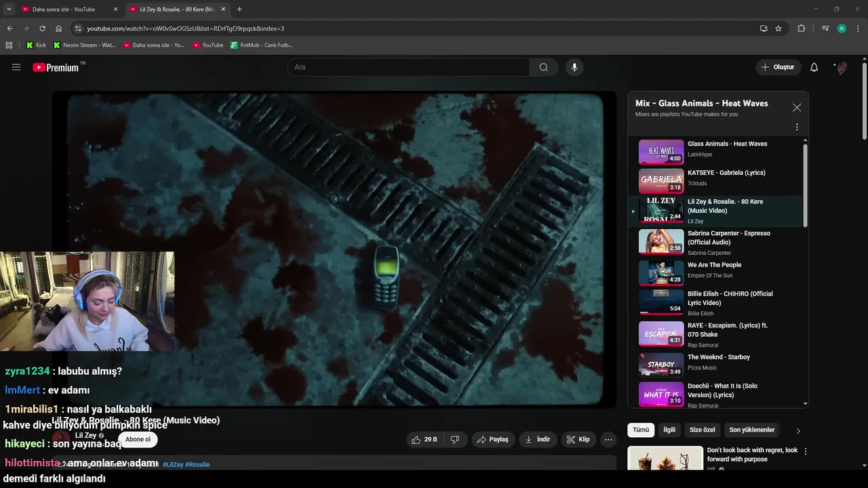
Task: Open the notifications bell
Action: (814, 67)
